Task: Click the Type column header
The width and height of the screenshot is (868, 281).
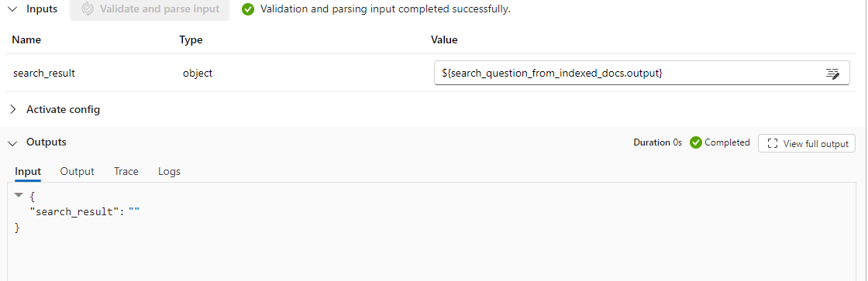Action: click(x=191, y=39)
